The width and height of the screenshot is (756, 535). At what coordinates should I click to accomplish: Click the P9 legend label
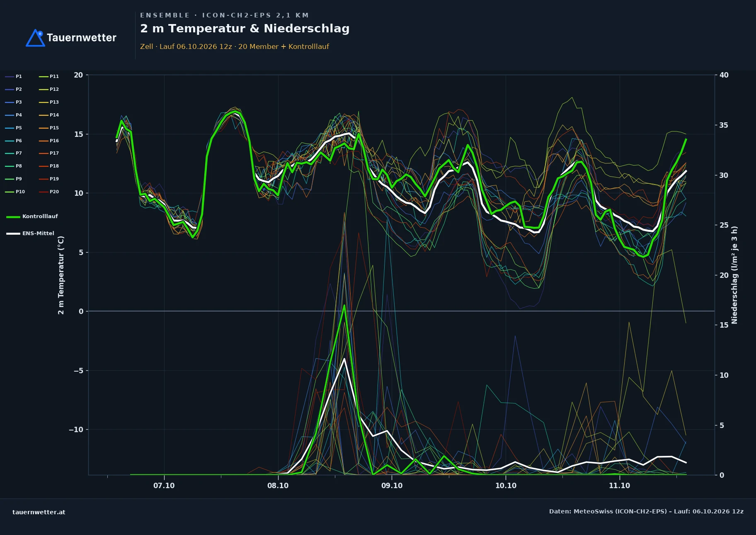click(x=19, y=179)
